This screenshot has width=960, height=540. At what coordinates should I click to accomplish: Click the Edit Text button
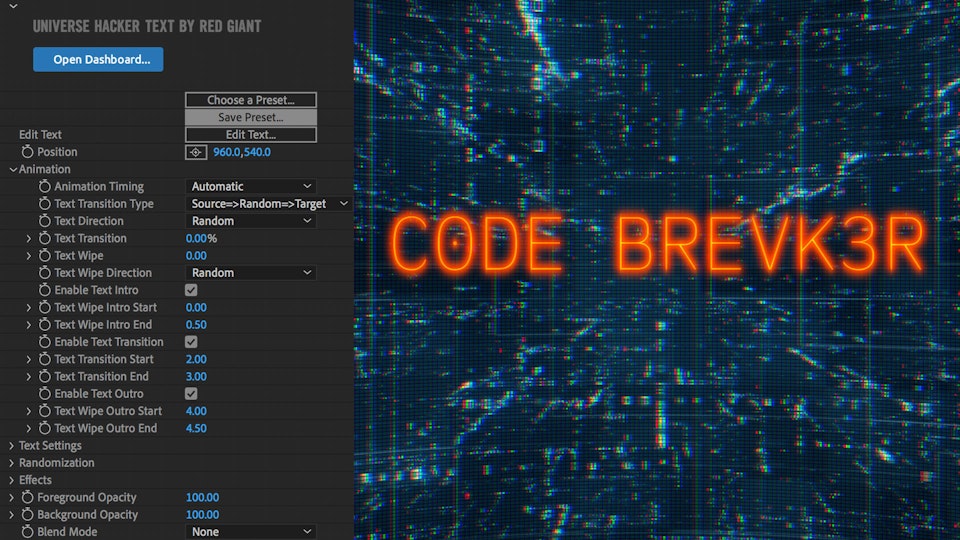[x=251, y=135]
